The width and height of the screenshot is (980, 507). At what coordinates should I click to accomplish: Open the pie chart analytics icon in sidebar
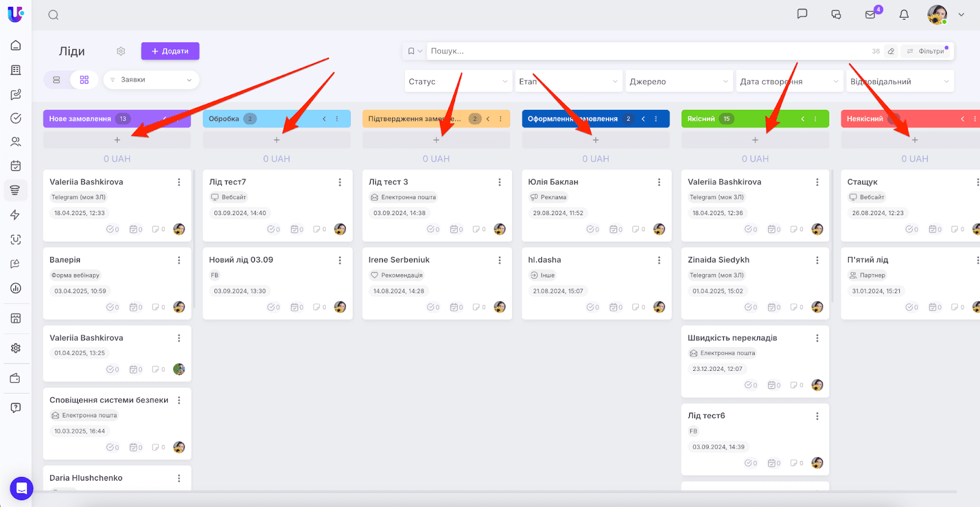16,288
